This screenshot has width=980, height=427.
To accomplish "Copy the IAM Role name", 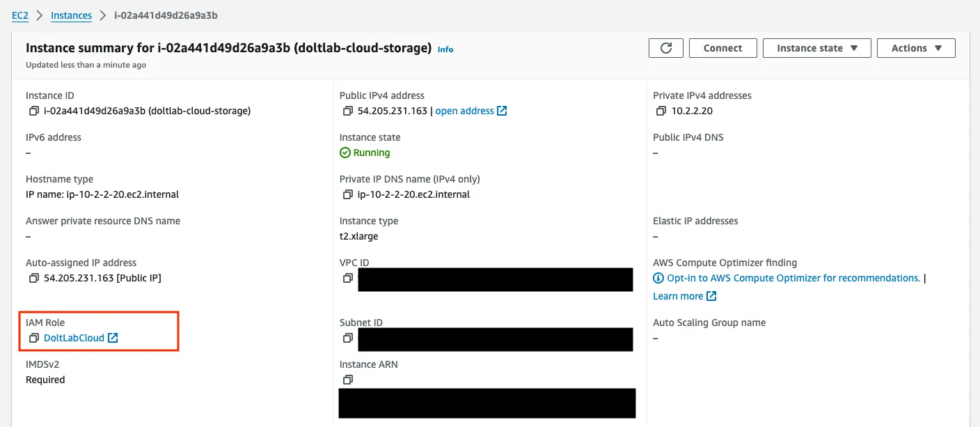I will [33, 338].
